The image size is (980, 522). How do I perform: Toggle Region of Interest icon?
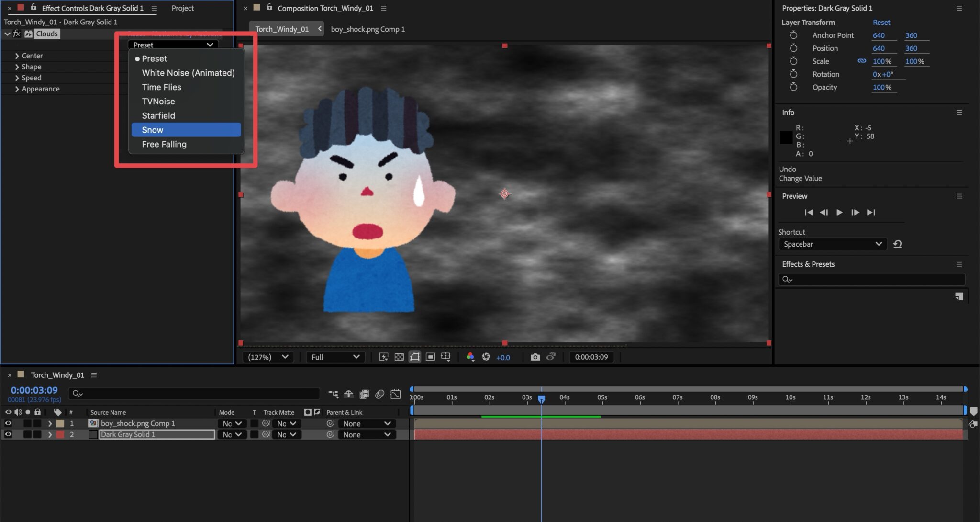tap(430, 357)
